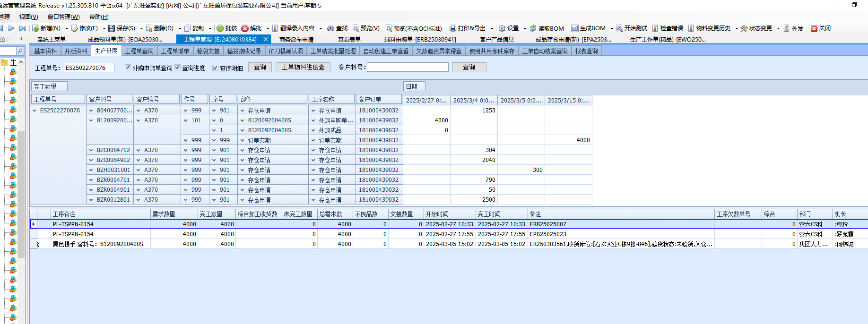868x324 pixels.
Task: Jump to last record navigation arrow
Action: 22,28
